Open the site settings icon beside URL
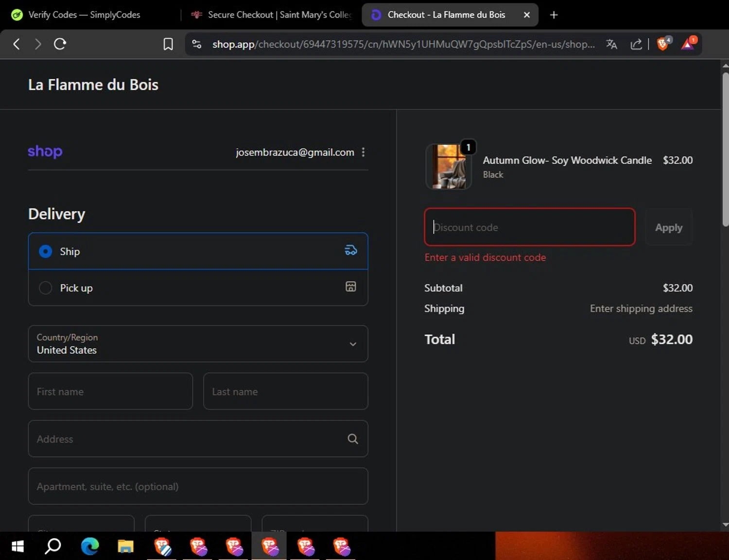Viewport: 729px width, 560px height. (x=197, y=44)
